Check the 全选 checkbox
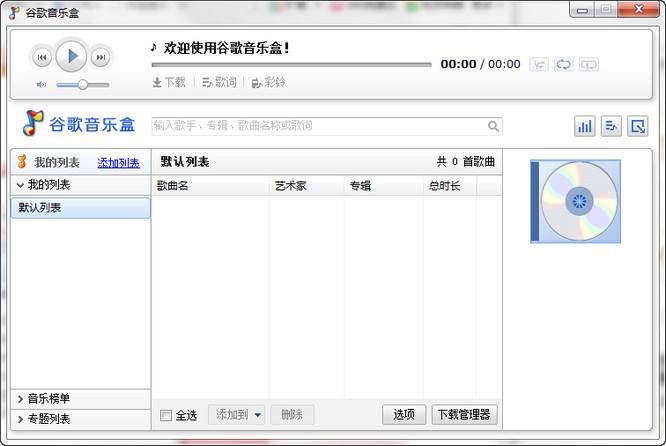Screen dimensions: 666x446 [166, 415]
